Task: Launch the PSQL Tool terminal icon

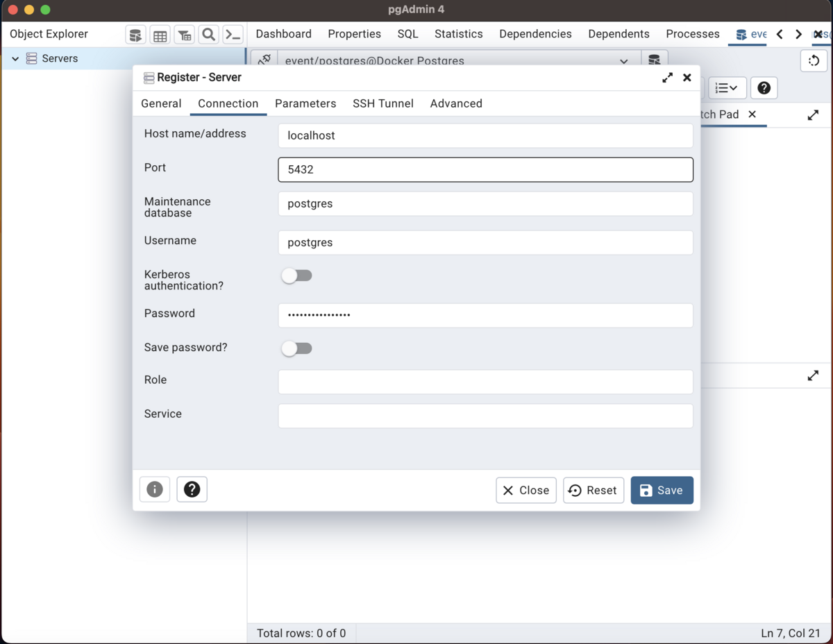Action: [x=233, y=35]
